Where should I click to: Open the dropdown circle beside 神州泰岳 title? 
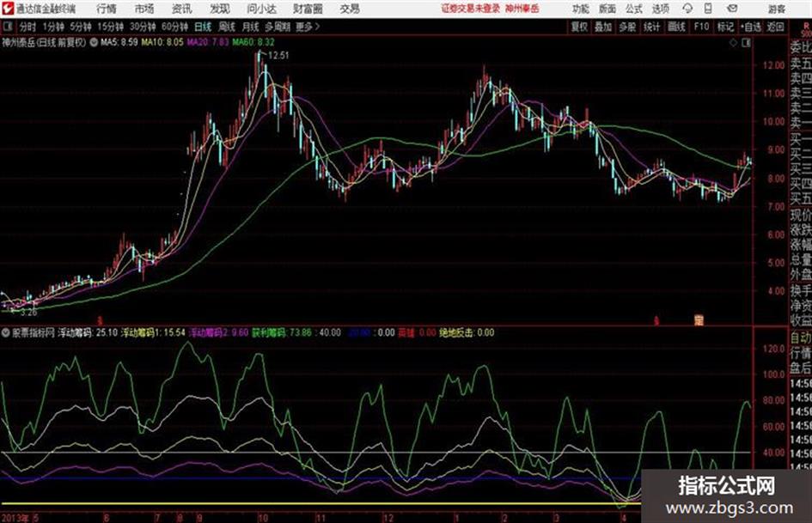coord(94,42)
